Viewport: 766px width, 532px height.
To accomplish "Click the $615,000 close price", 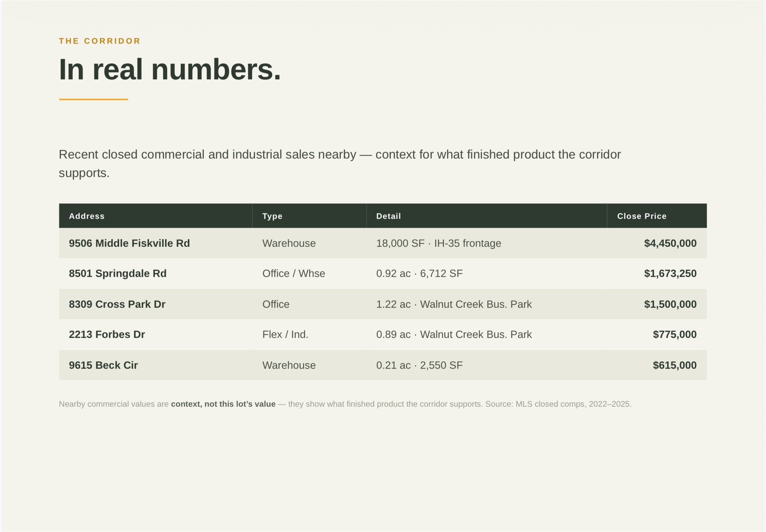I will click(x=675, y=365).
